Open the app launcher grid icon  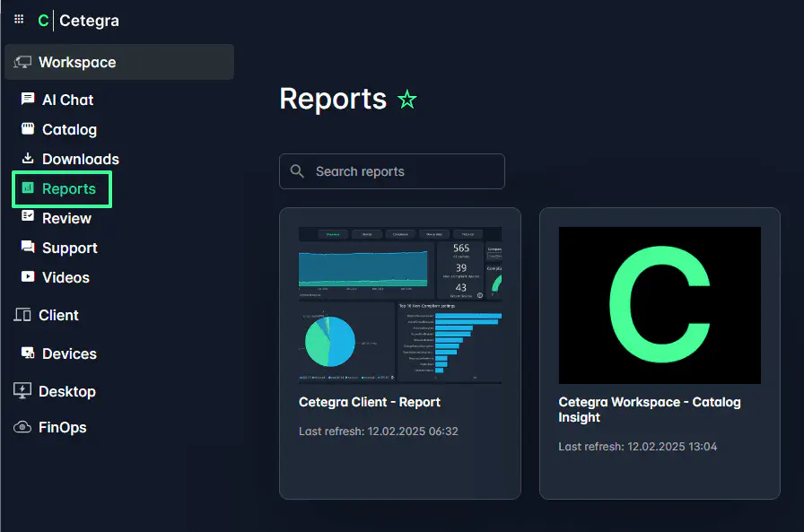[18, 19]
